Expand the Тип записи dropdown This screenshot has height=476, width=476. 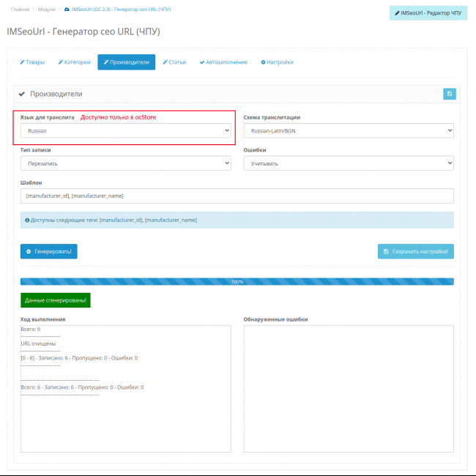click(125, 163)
